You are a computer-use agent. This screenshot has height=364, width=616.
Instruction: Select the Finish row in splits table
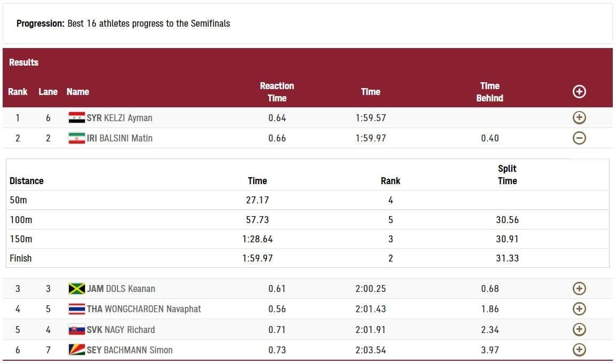tap(308, 258)
